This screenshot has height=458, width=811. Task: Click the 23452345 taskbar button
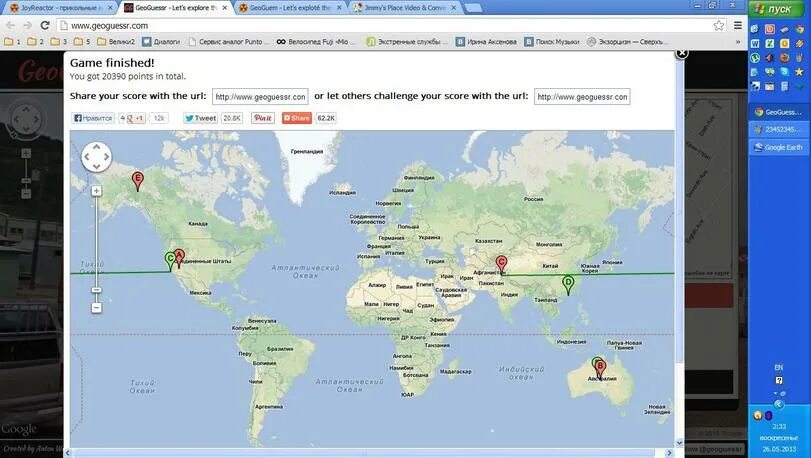point(778,129)
